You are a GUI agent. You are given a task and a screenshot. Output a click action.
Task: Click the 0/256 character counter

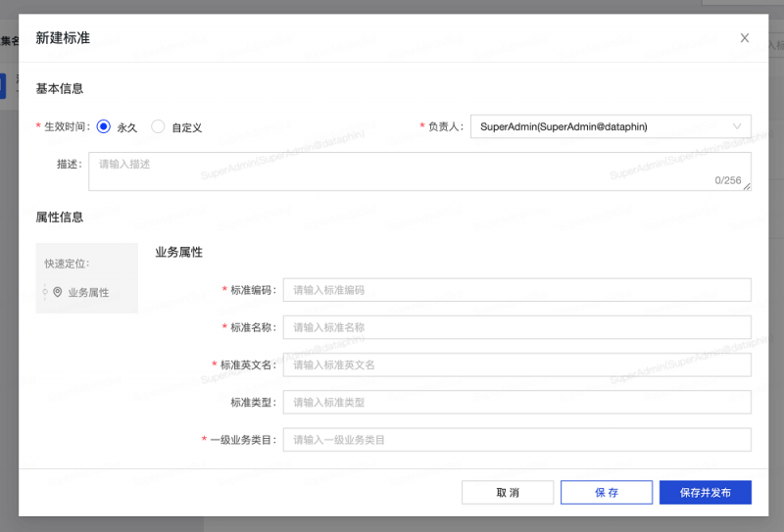pyautogui.click(x=727, y=180)
